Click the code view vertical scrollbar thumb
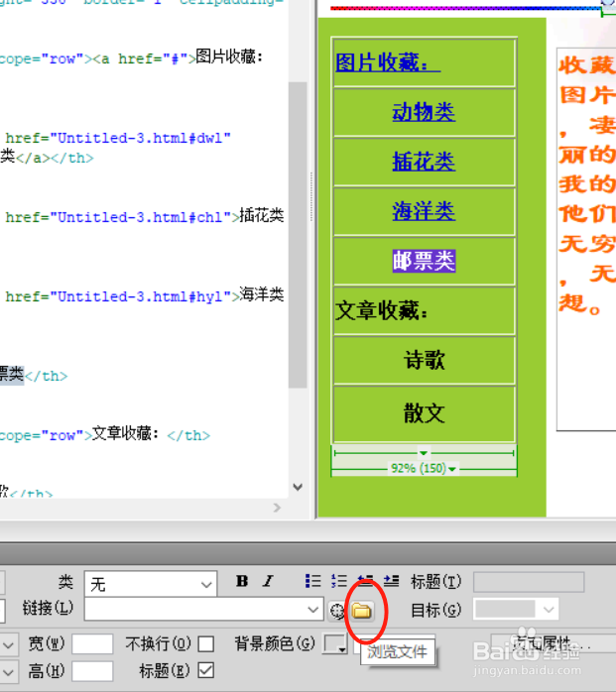 [x=298, y=235]
